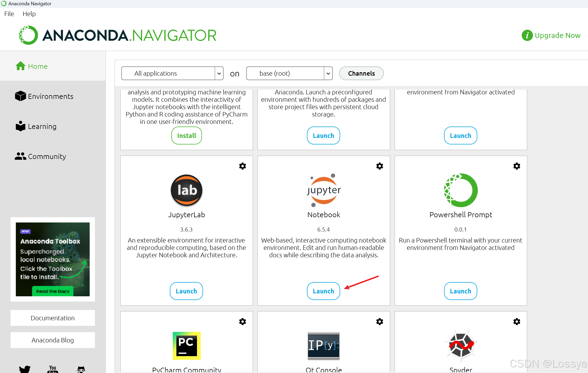Open the Help menu

[x=28, y=14]
